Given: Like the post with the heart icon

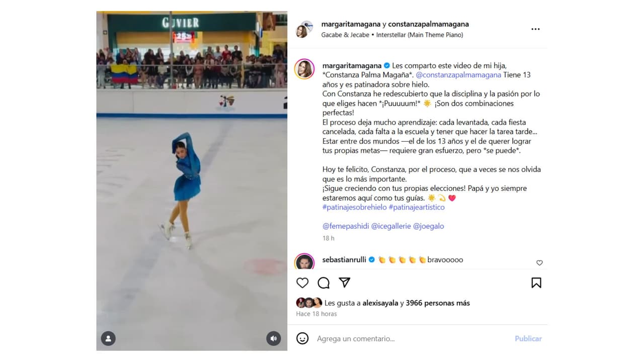Looking at the screenshot, I should point(302,283).
